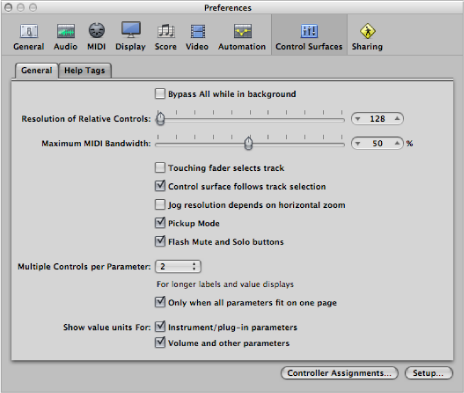Click the 'Show value units For:' label

point(107,327)
